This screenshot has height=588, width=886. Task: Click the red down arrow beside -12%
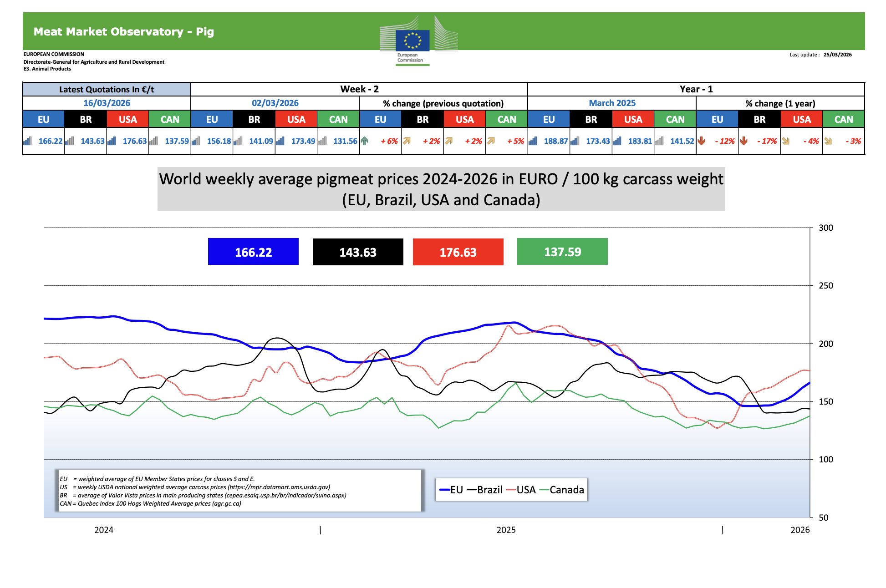point(701,141)
